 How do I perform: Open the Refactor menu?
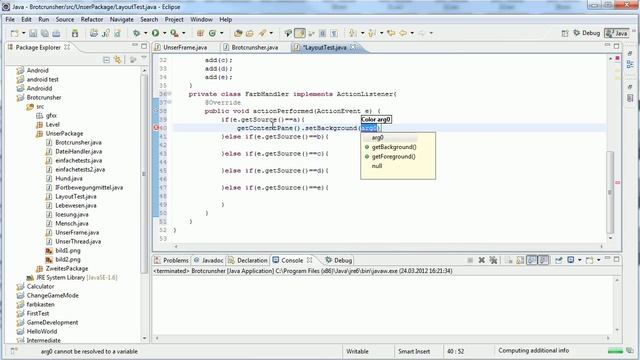tap(92, 19)
